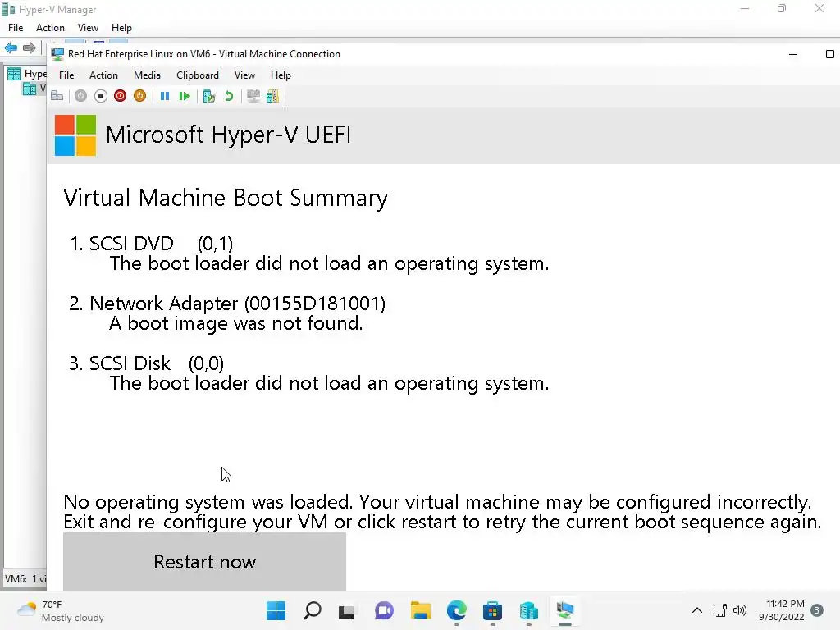Open Microsoft Store from the taskbar
Screen dimensions: 840x630
[x=492, y=610]
